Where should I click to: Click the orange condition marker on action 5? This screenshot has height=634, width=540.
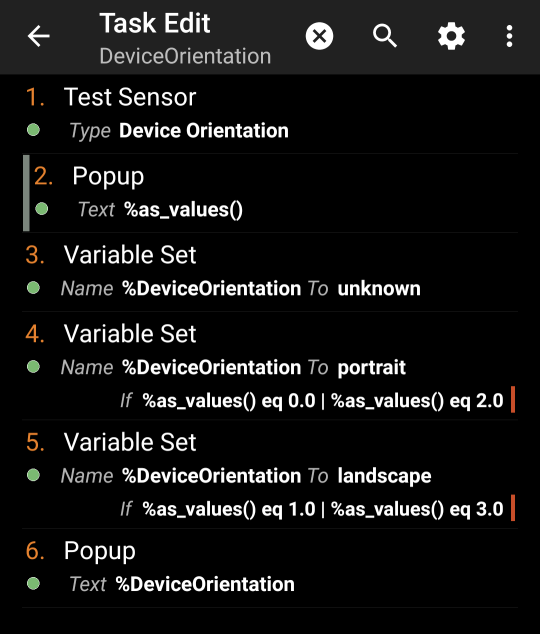513,508
